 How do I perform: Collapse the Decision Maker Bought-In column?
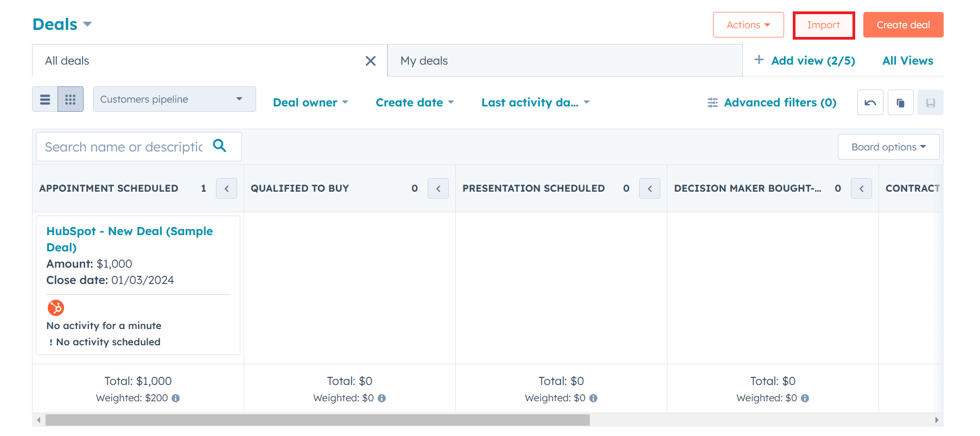(862, 188)
